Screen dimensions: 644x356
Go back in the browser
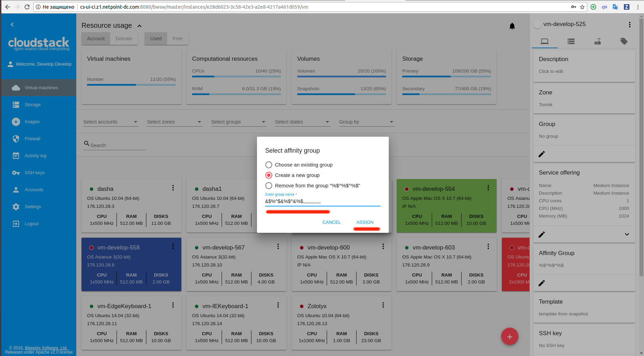point(7,7)
